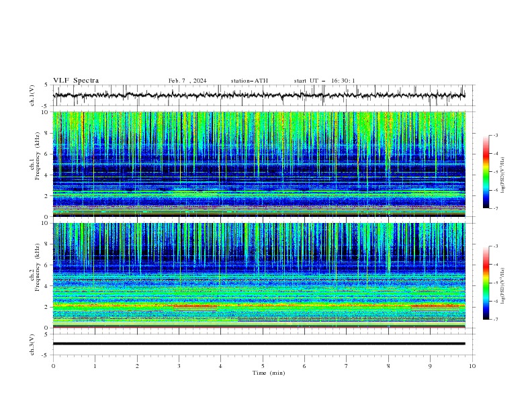This screenshot has height=411, width=532.
Task: Click the "0" tick label on the time axis
Action: (x=53, y=366)
